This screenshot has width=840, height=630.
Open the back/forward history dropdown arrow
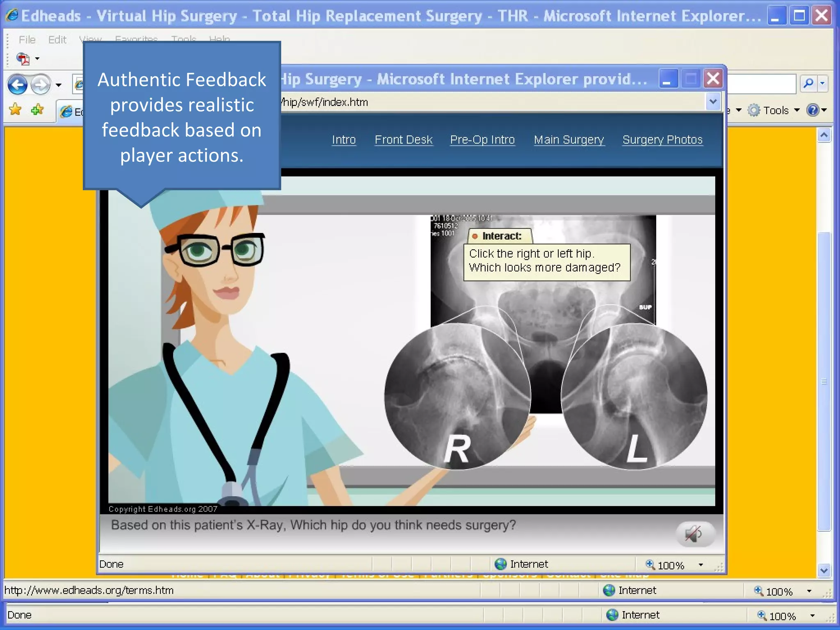point(59,85)
